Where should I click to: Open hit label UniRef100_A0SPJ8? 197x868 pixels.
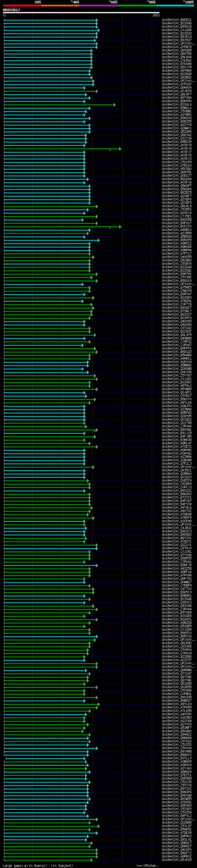176,149
